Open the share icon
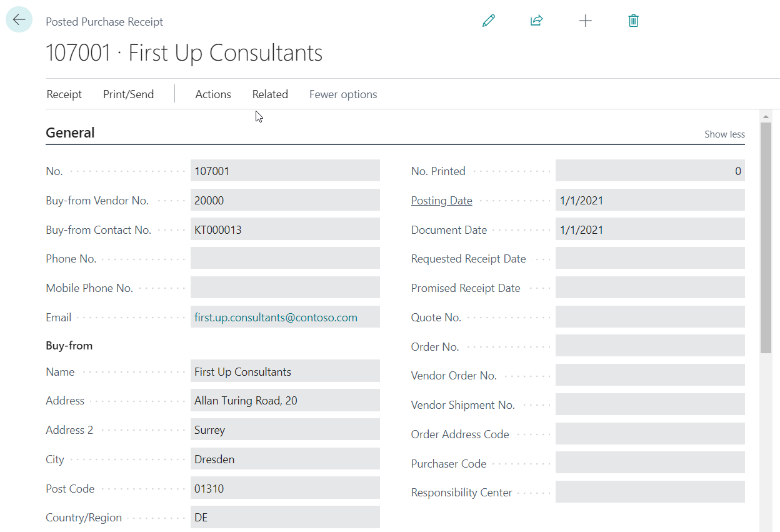Image resolution: width=780 pixels, height=532 pixels. point(536,21)
